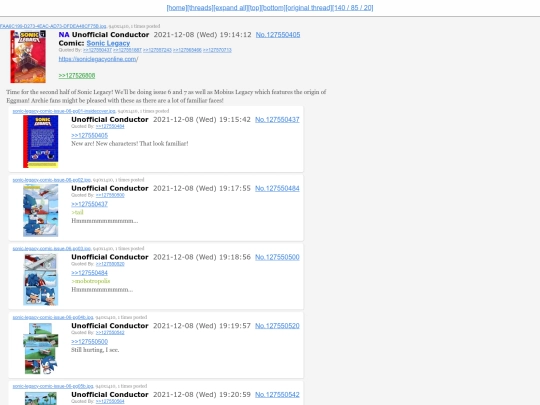Viewport: 540px width, 405px height.
Task: Follow the >>127550500 reply quote link
Action: pos(90,342)
